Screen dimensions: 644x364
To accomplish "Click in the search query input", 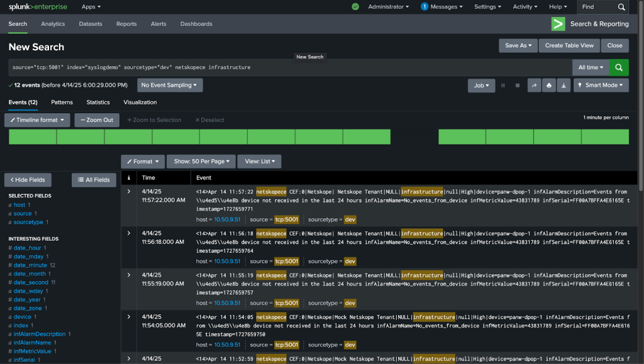I will point(291,67).
